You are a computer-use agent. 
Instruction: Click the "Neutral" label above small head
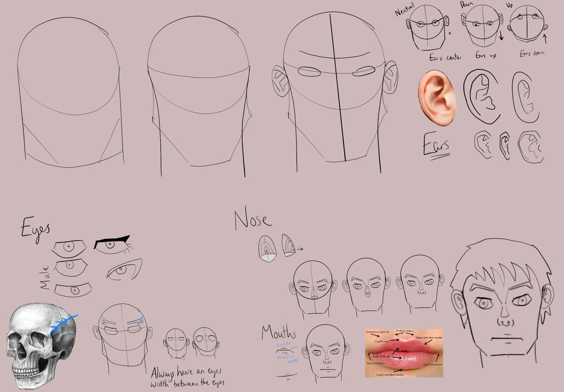pos(406,10)
